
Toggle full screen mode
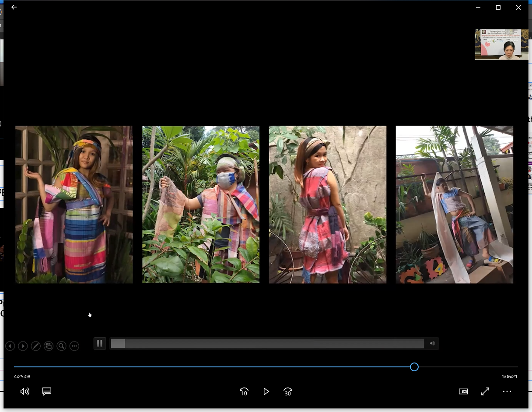485,391
